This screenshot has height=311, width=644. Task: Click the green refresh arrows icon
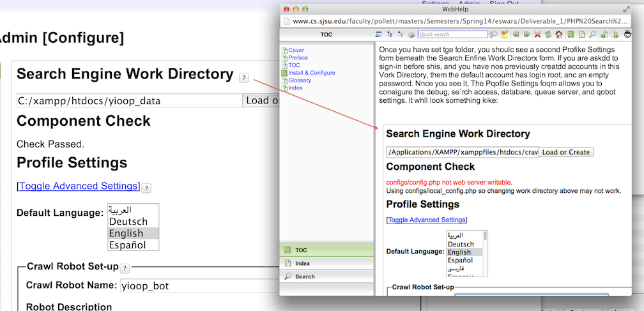(x=548, y=34)
